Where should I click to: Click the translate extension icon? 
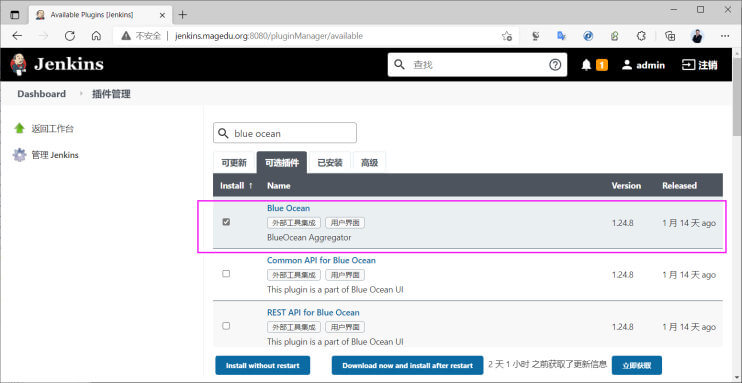[x=561, y=36]
